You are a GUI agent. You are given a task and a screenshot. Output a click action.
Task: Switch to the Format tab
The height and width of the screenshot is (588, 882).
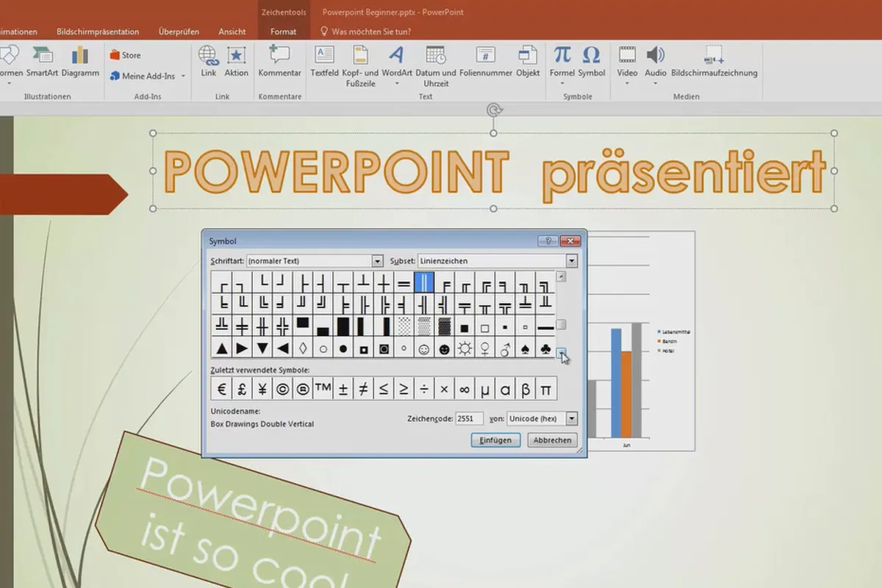(283, 32)
